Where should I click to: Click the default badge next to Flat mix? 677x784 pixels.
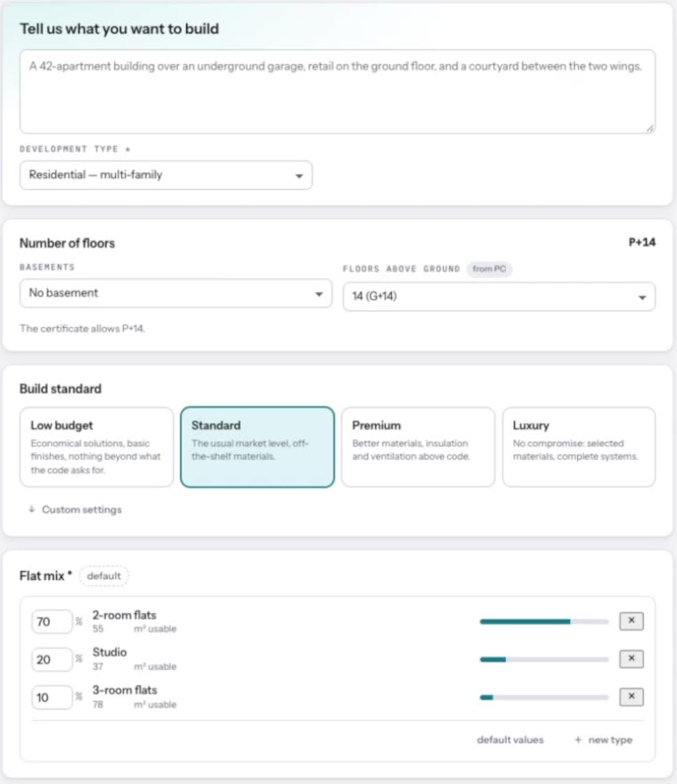(103, 576)
